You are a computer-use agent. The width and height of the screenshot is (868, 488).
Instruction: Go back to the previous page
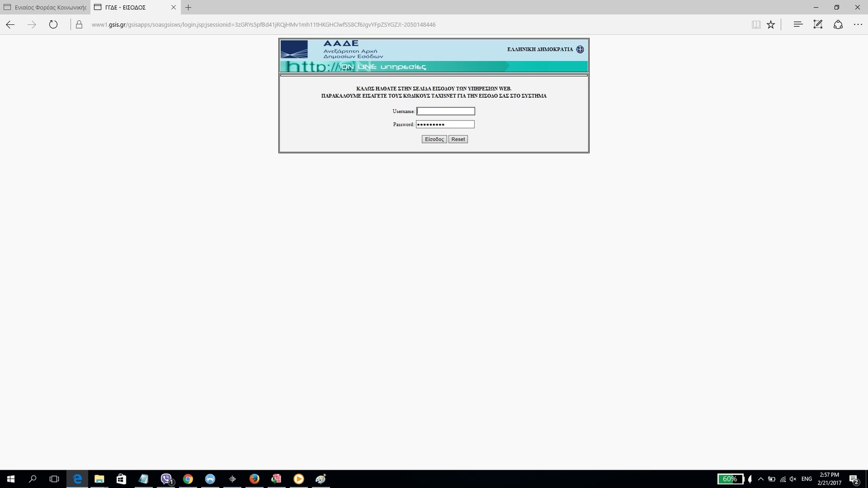point(10,24)
